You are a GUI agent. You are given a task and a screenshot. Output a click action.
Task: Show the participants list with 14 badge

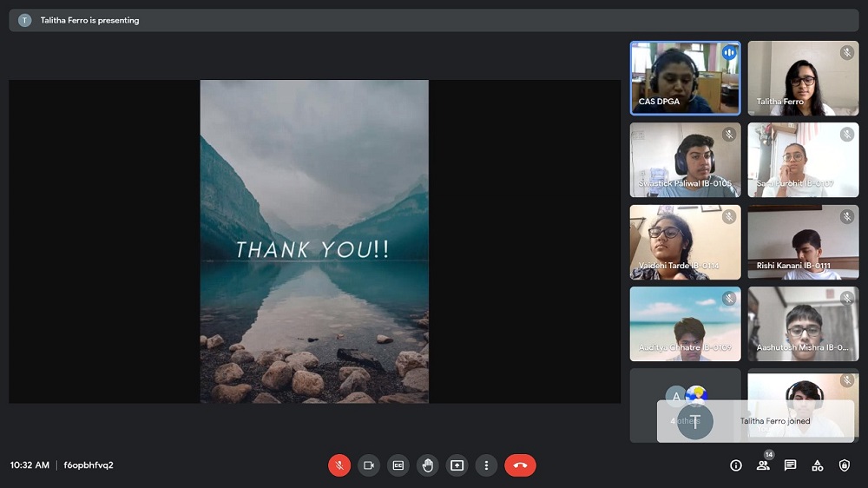(763, 465)
